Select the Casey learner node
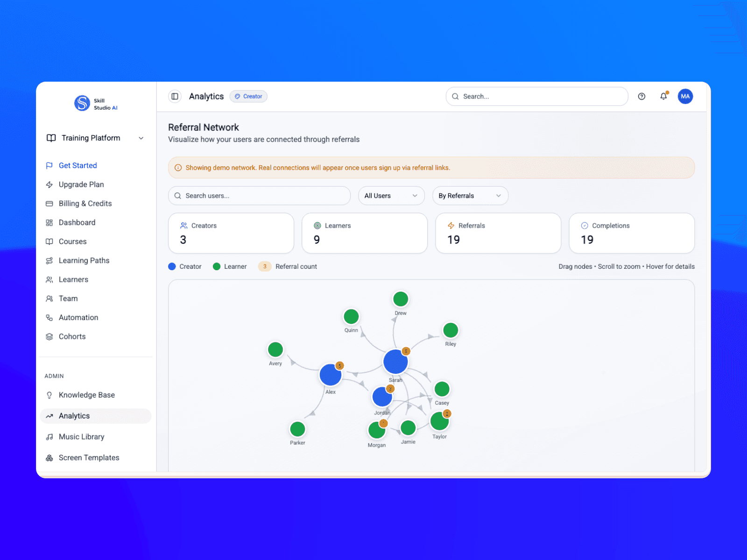This screenshot has height=560, width=747. click(x=442, y=389)
